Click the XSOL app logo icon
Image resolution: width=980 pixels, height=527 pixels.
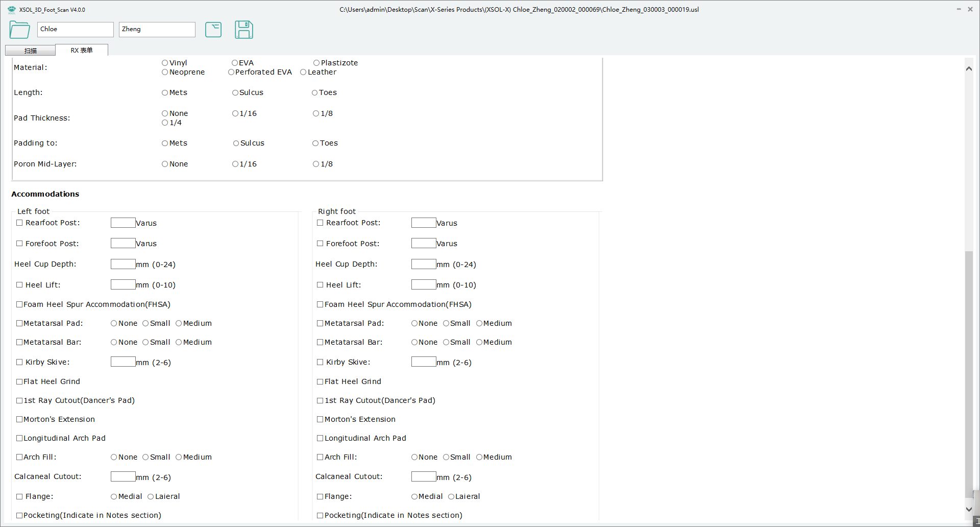[12, 10]
